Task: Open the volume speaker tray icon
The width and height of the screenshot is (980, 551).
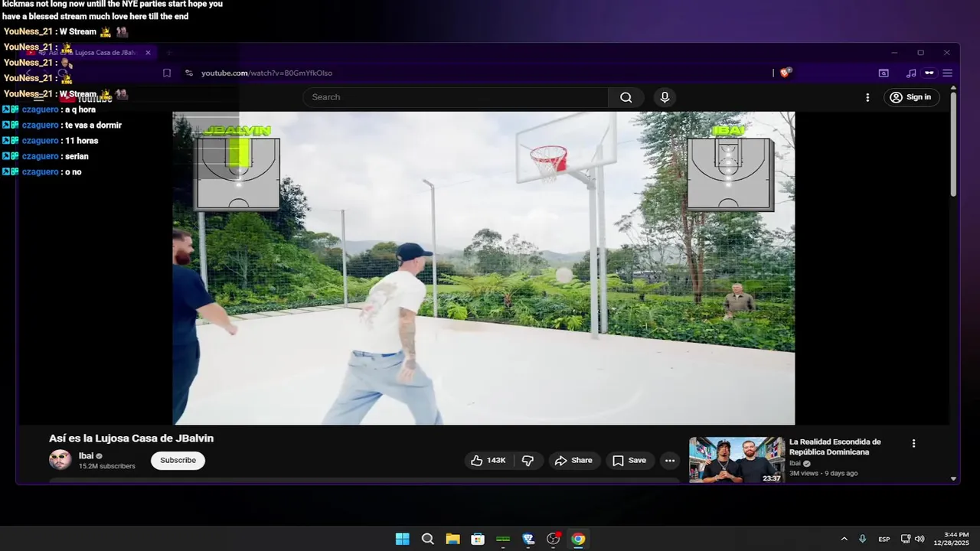Action: (920, 539)
